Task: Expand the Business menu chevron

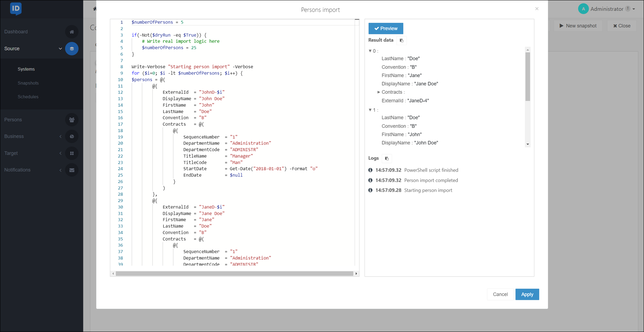Action: coord(60,136)
